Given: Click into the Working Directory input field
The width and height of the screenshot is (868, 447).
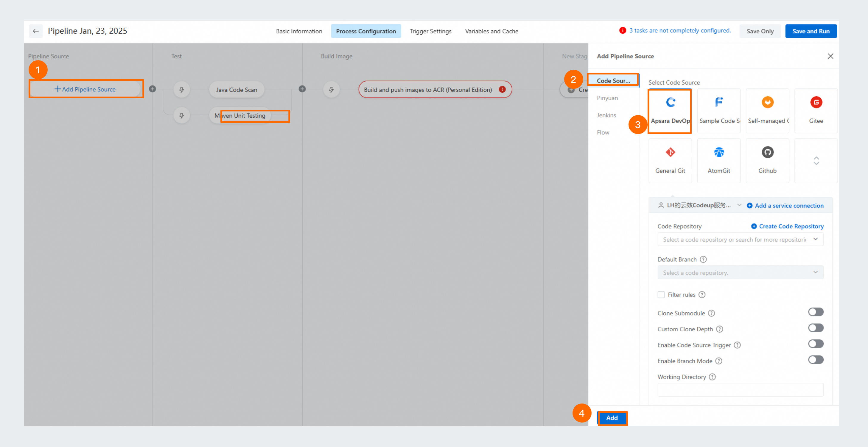Looking at the screenshot, I should pos(740,390).
